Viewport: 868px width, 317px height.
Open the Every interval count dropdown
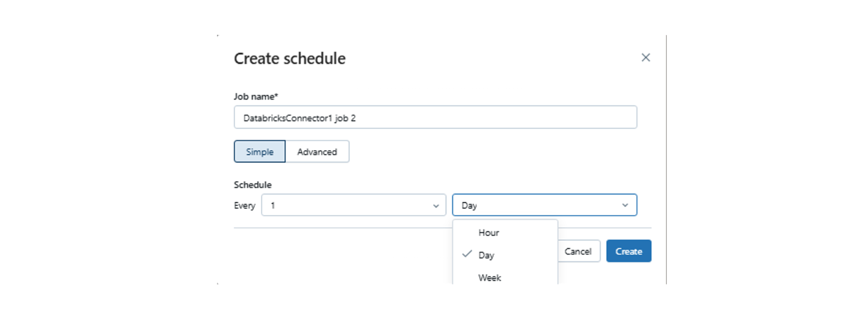[354, 205]
